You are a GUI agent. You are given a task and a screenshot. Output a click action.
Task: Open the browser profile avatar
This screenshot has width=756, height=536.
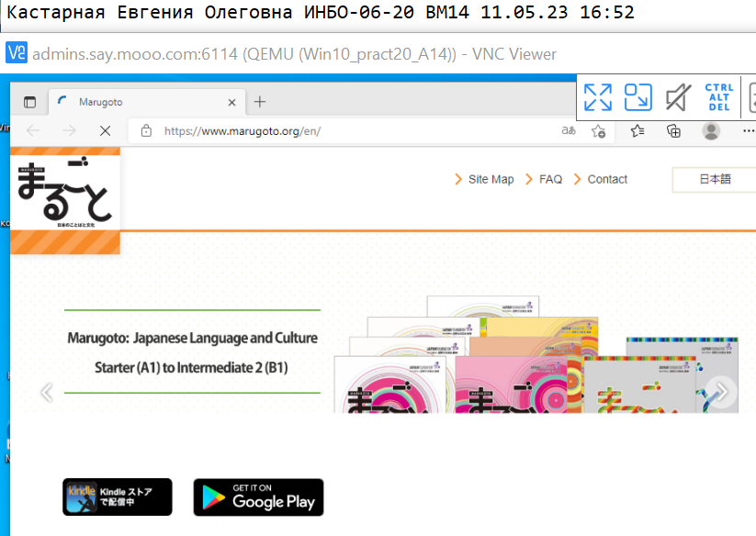(711, 130)
